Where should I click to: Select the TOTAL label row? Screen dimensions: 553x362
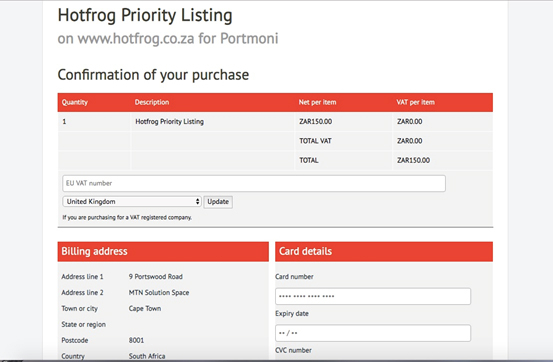click(309, 161)
